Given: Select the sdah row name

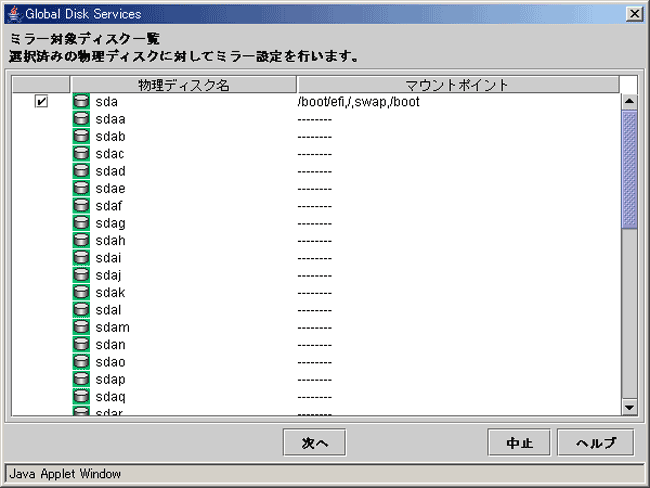Looking at the screenshot, I should pos(110,241).
